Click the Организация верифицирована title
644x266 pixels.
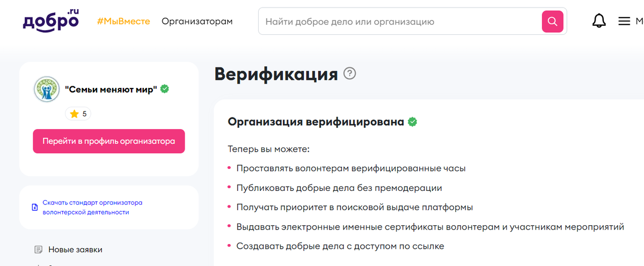coord(316,122)
